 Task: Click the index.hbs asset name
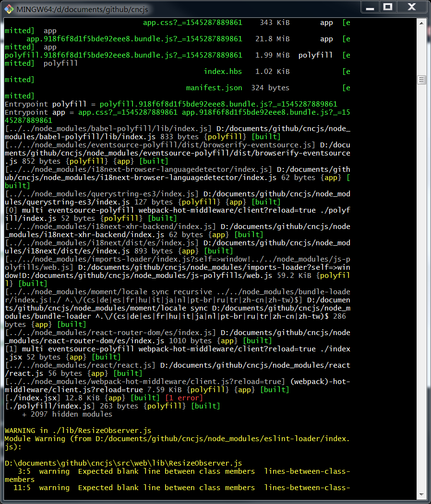223,72
